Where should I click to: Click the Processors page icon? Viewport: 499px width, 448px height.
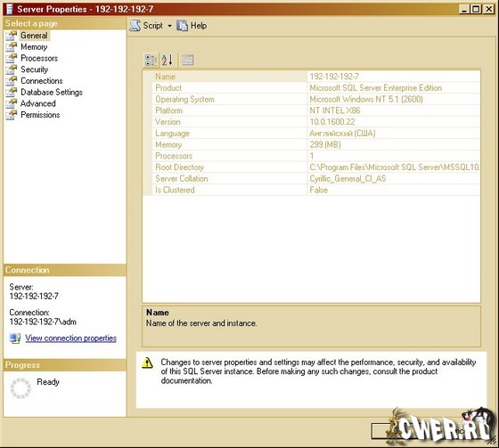[12, 58]
